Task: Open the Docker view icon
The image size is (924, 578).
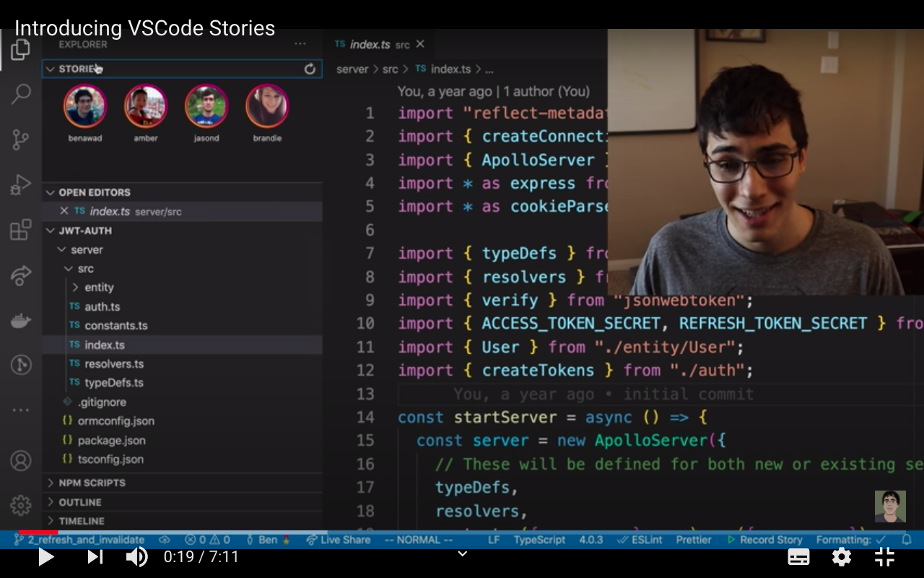Action: pos(20,320)
